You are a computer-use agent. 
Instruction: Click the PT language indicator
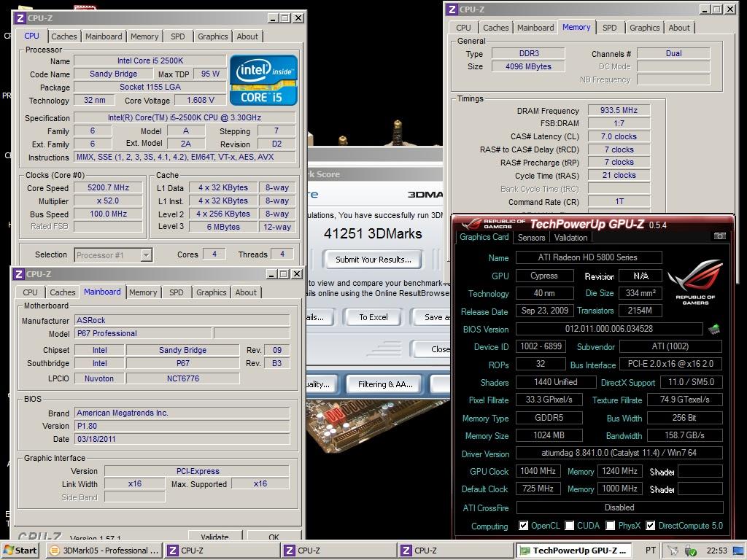(650, 551)
